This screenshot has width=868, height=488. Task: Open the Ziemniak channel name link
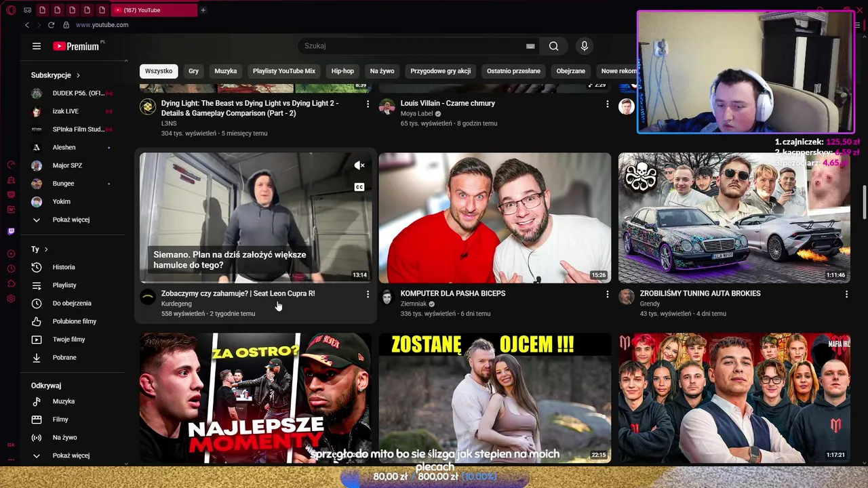tap(414, 304)
